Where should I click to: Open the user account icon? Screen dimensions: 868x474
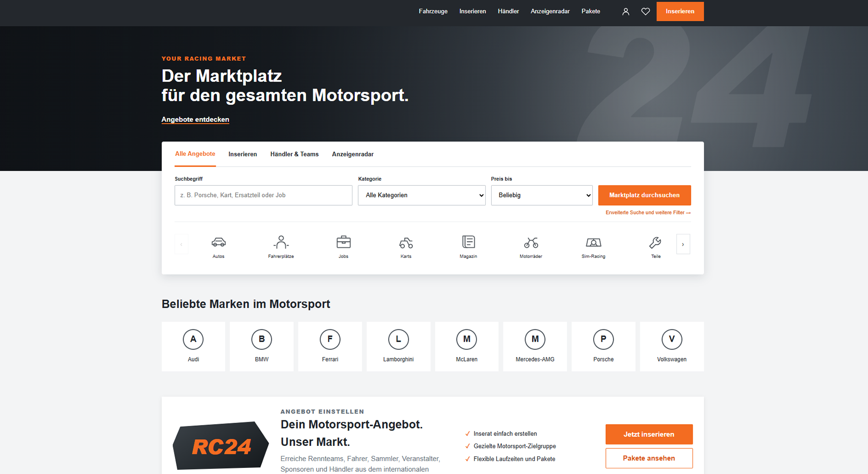tap(625, 12)
